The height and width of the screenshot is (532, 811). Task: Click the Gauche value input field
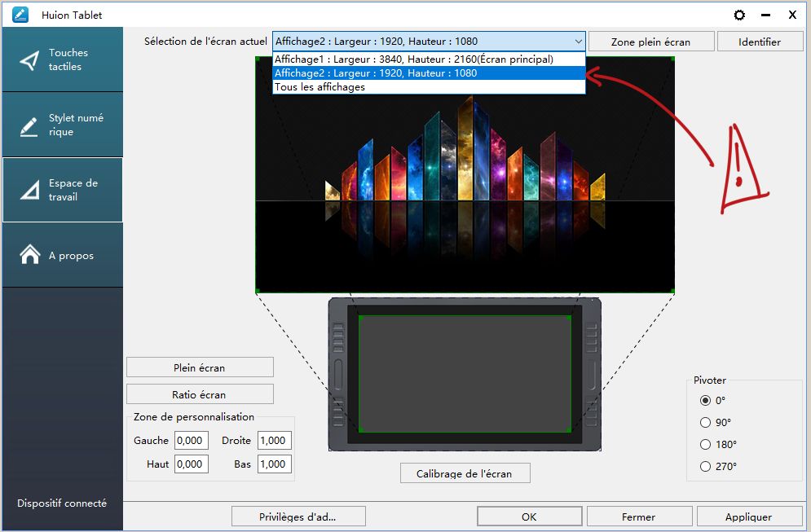pos(192,441)
